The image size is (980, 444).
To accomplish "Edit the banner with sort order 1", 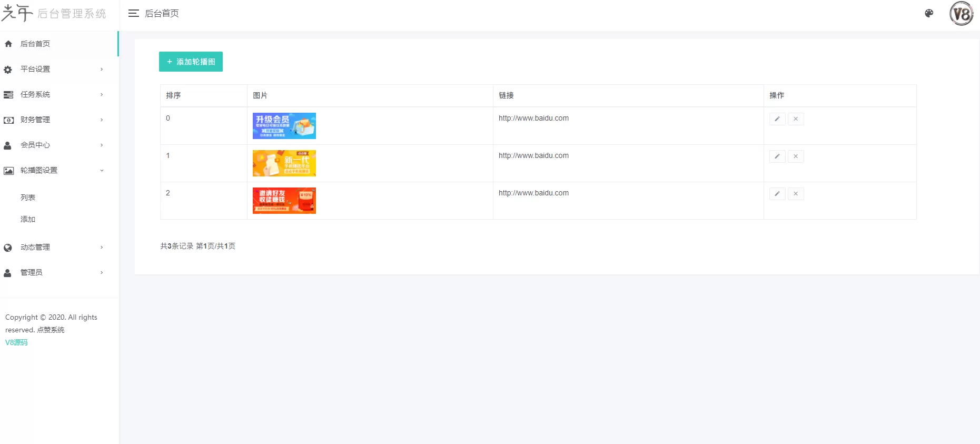I will pos(777,156).
